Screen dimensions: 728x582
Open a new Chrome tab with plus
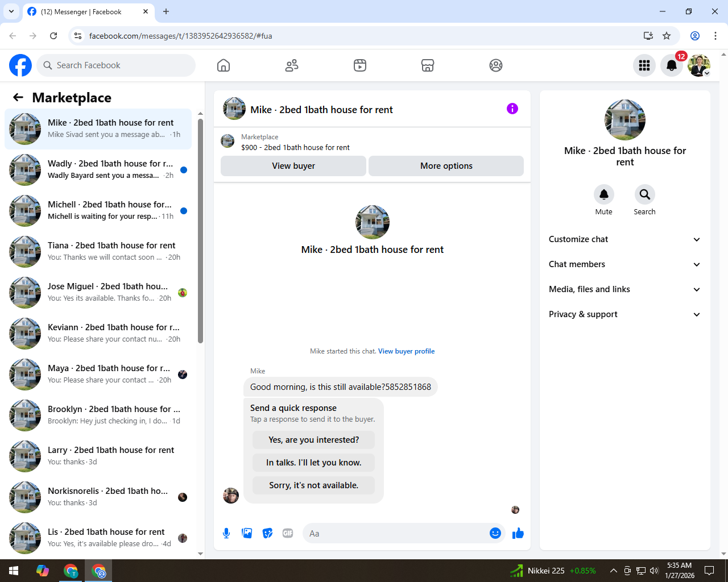click(166, 11)
